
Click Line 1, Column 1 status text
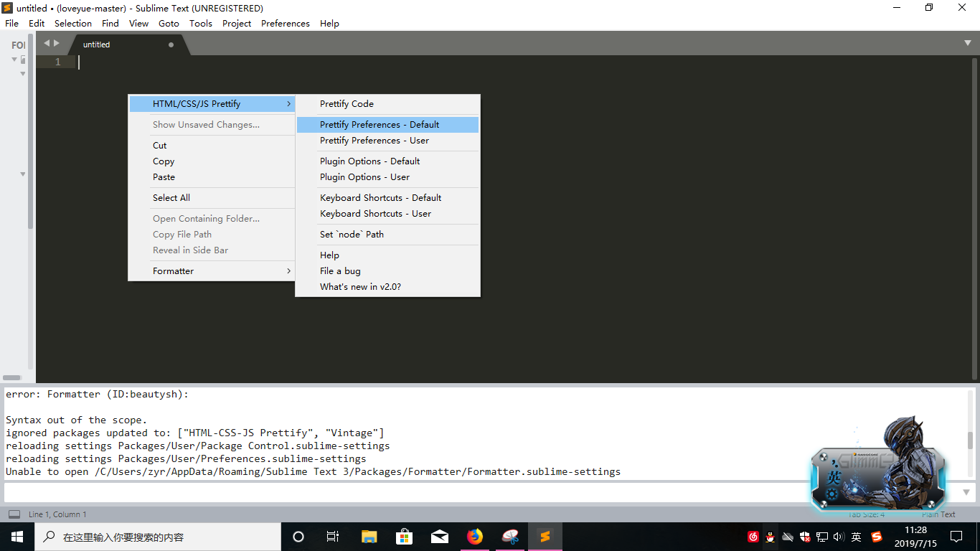(x=57, y=514)
